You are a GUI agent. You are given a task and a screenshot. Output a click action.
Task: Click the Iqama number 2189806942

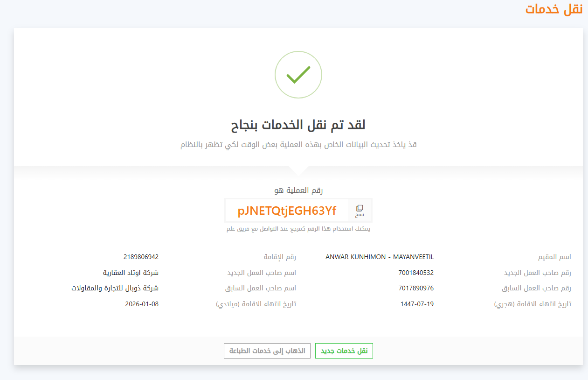click(x=141, y=257)
